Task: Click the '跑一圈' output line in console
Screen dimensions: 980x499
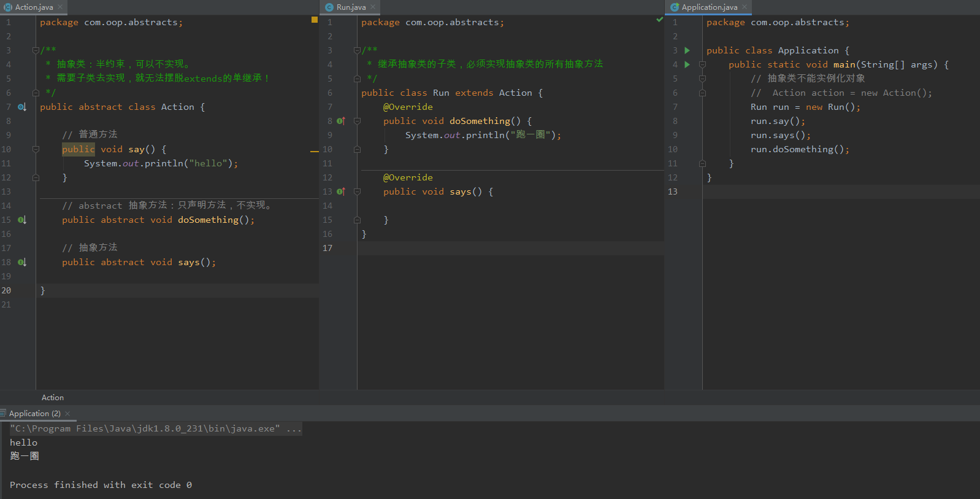Action: click(25, 456)
